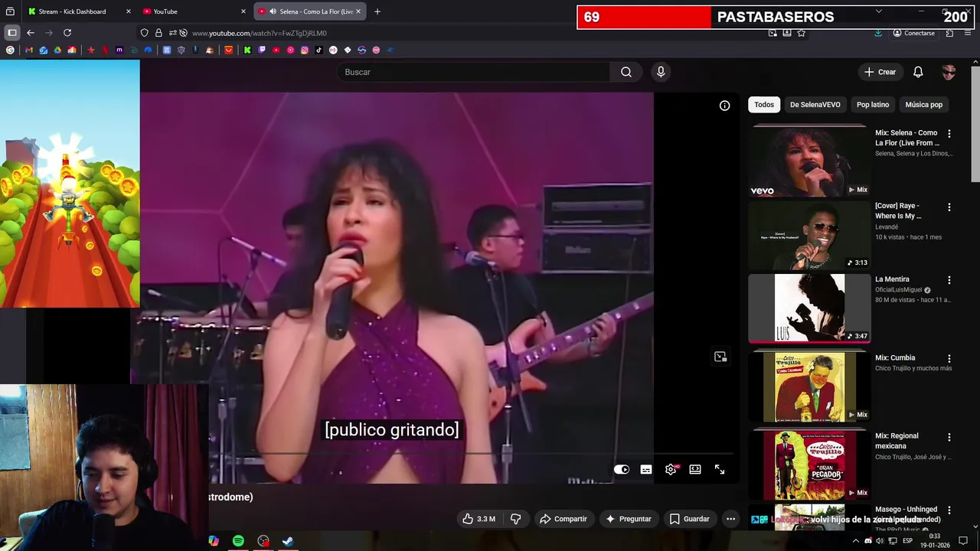Open the La Mentira video thumbnail

tap(809, 308)
